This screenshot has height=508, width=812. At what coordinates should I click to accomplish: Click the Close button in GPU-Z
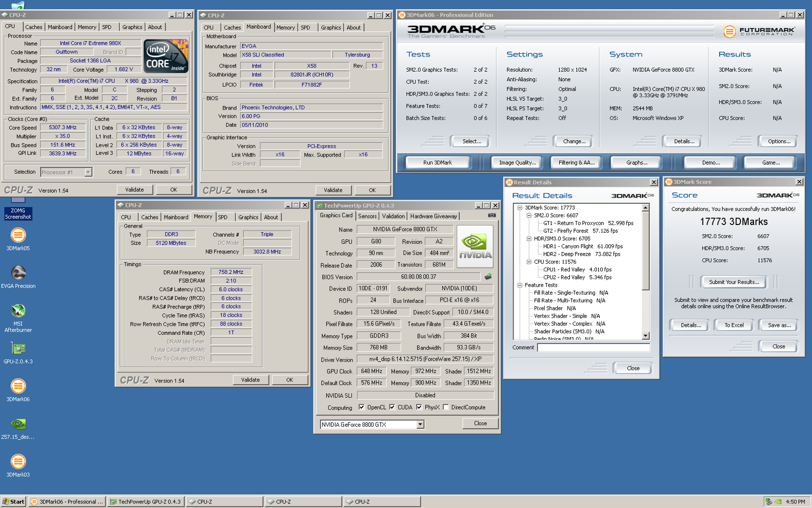point(480,423)
